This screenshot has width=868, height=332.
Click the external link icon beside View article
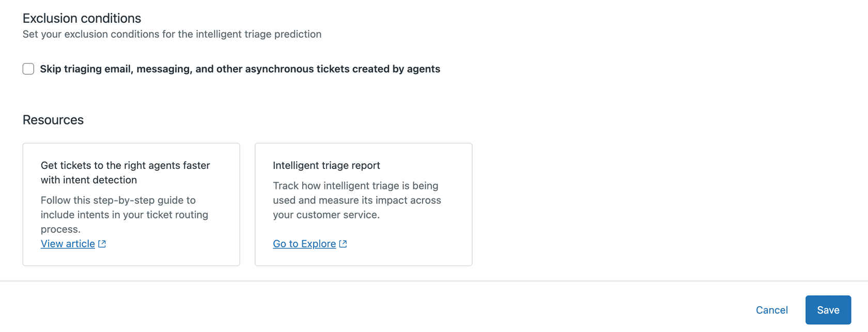point(103,244)
